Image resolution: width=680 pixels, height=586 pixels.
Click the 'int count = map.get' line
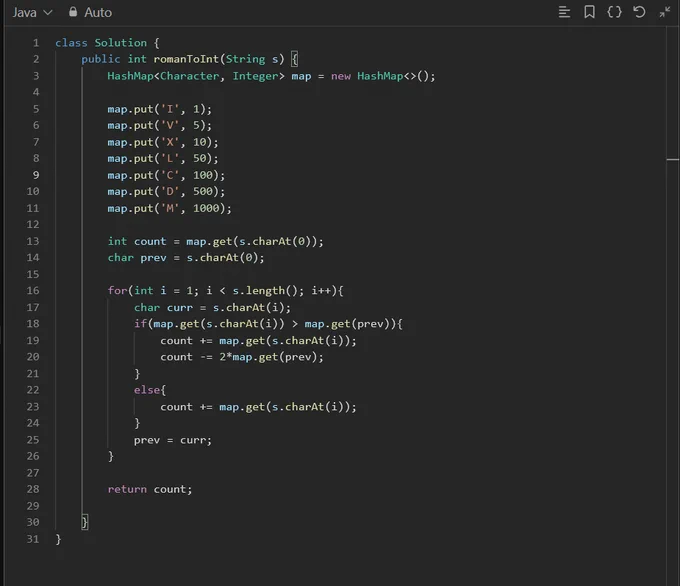216,241
